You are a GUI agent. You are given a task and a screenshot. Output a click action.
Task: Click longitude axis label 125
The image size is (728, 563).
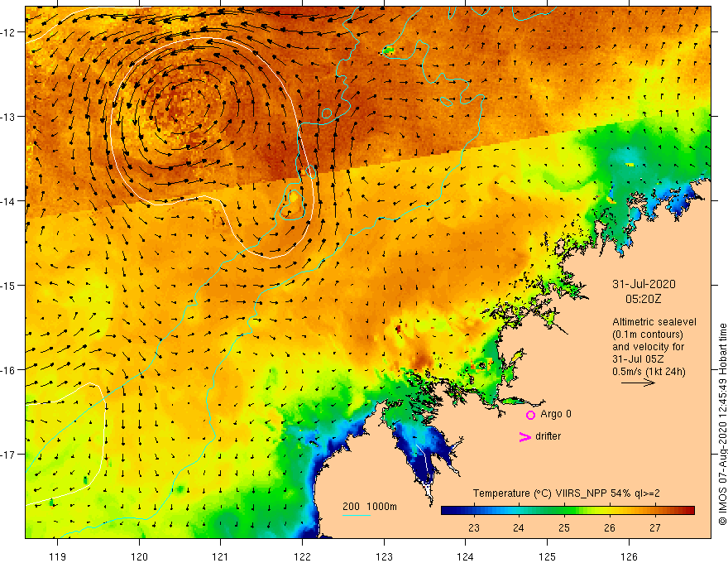547,557
